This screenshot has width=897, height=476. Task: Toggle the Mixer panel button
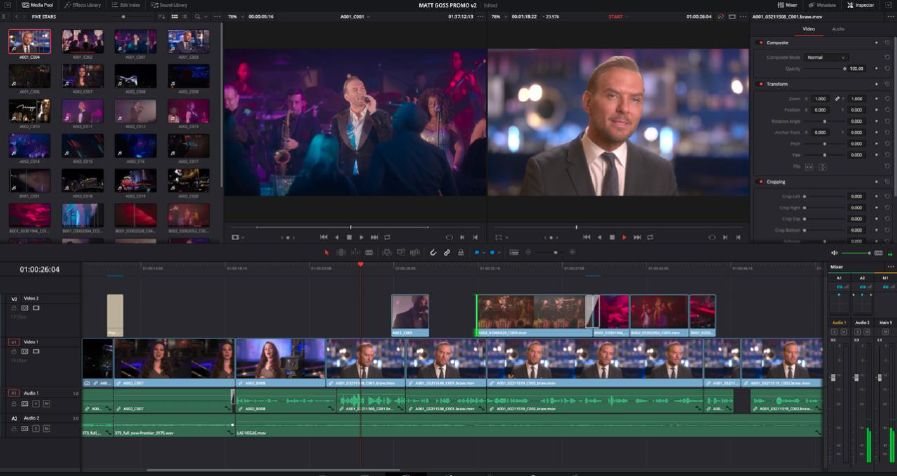(787, 5)
